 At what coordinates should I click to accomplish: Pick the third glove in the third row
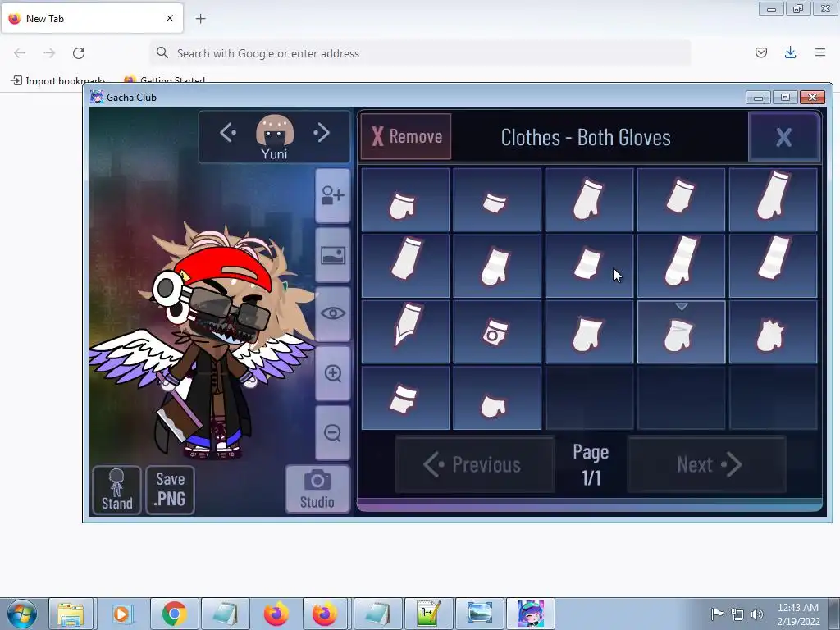589,332
